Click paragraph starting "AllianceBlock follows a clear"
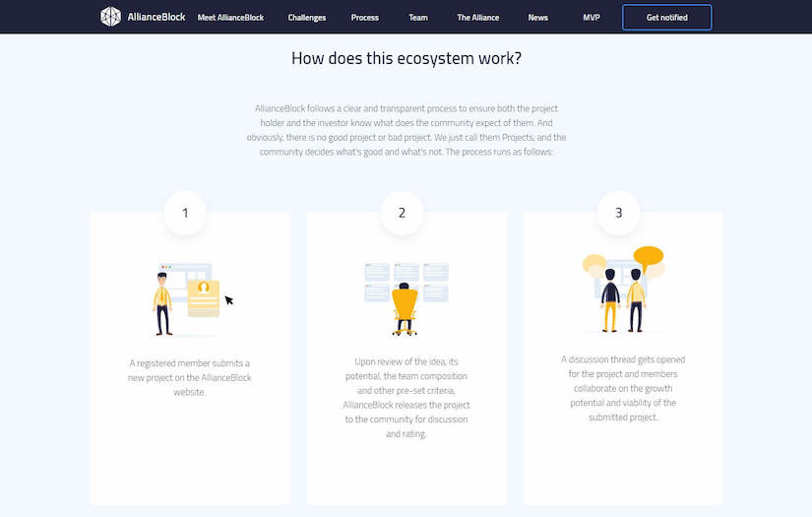This screenshot has width=812, height=517. 406,130
